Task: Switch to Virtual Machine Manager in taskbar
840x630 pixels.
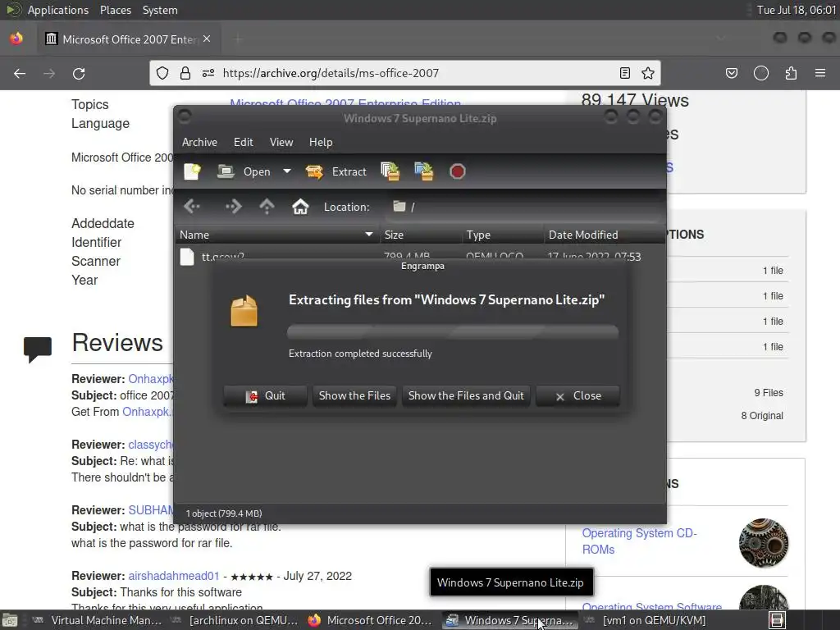Action: click(98, 620)
